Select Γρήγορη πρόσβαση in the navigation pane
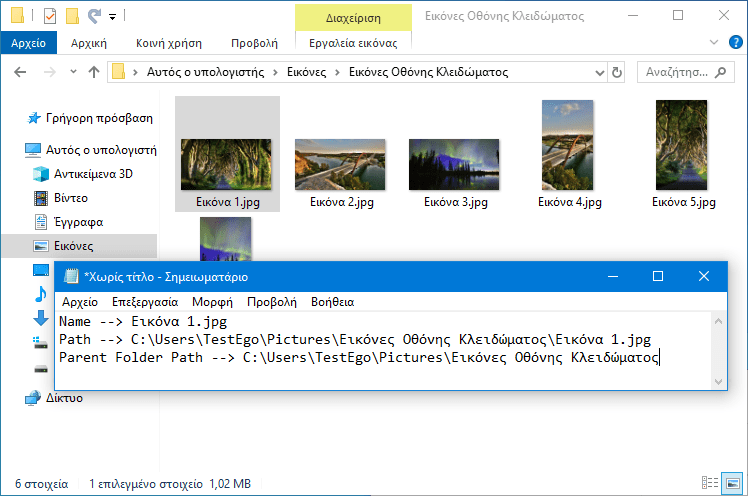 click(98, 118)
